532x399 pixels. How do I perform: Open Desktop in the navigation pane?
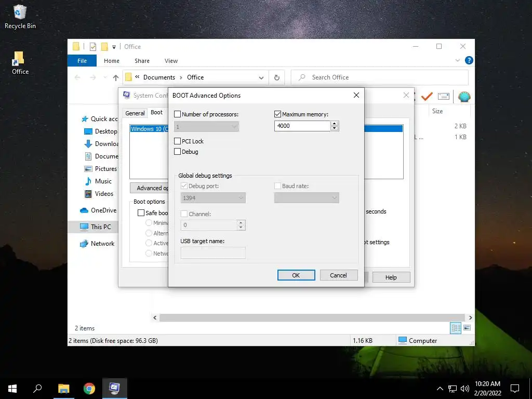click(x=101, y=131)
